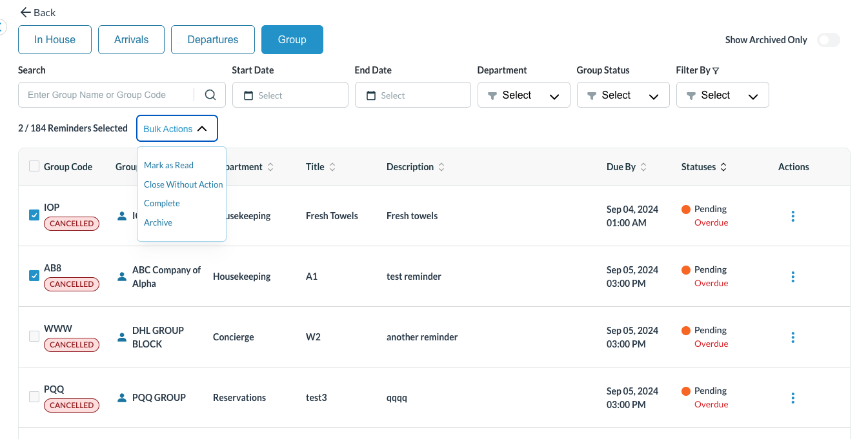
Task: Collapse the Bulk Actions dropdown
Action: pyautogui.click(x=176, y=128)
